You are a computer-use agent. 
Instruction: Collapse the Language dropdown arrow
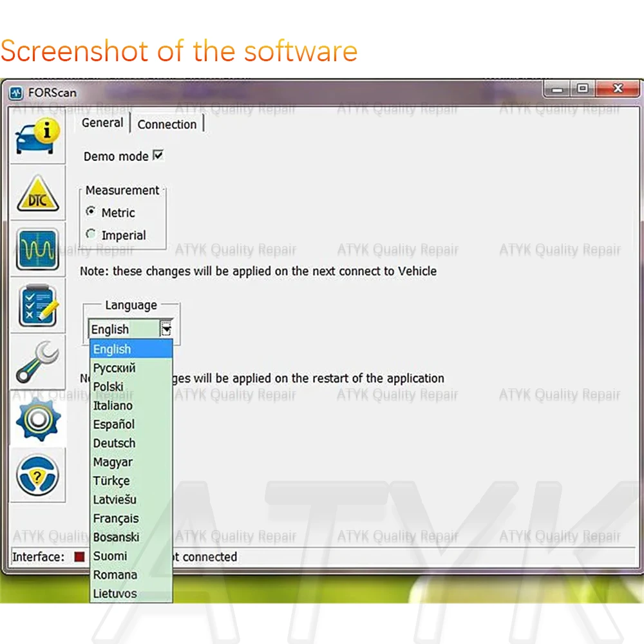166,329
